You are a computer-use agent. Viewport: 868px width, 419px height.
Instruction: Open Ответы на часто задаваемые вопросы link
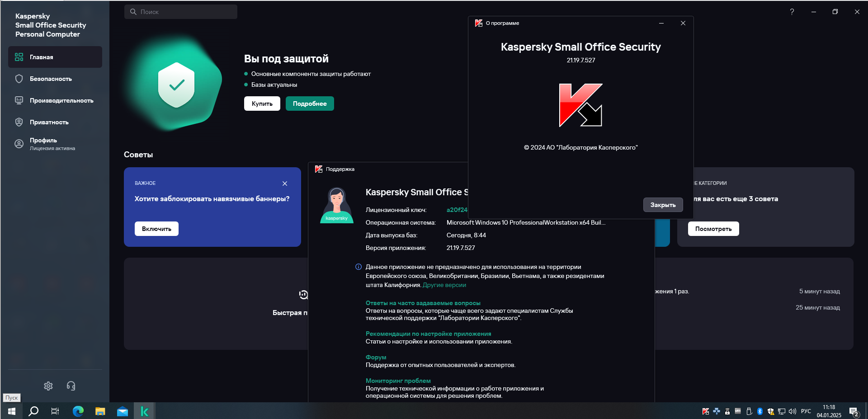pyautogui.click(x=423, y=303)
